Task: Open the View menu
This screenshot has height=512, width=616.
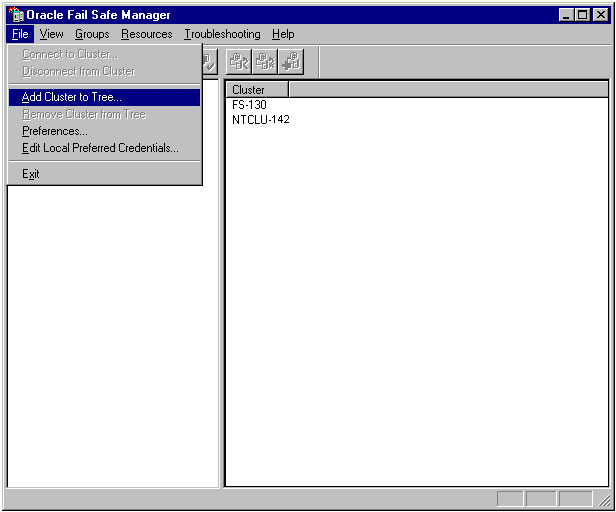Action: pyautogui.click(x=51, y=34)
